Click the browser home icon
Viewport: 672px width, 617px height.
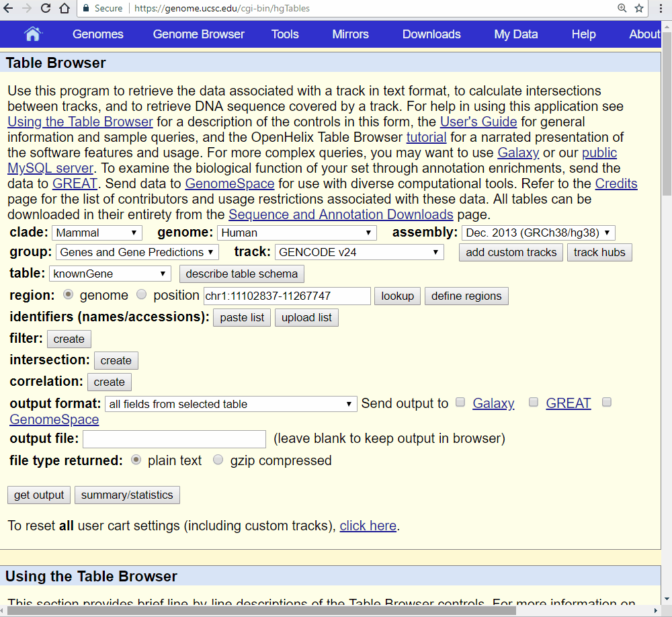65,9
